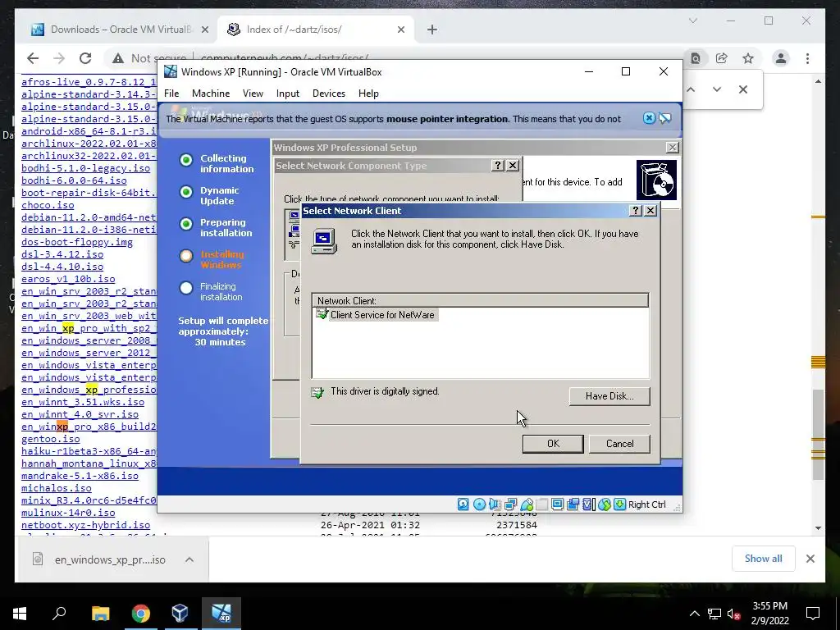The width and height of the screenshot is (840, 630).
Task: Click the shared folders status icon
Action: click(x=542, y=504)
